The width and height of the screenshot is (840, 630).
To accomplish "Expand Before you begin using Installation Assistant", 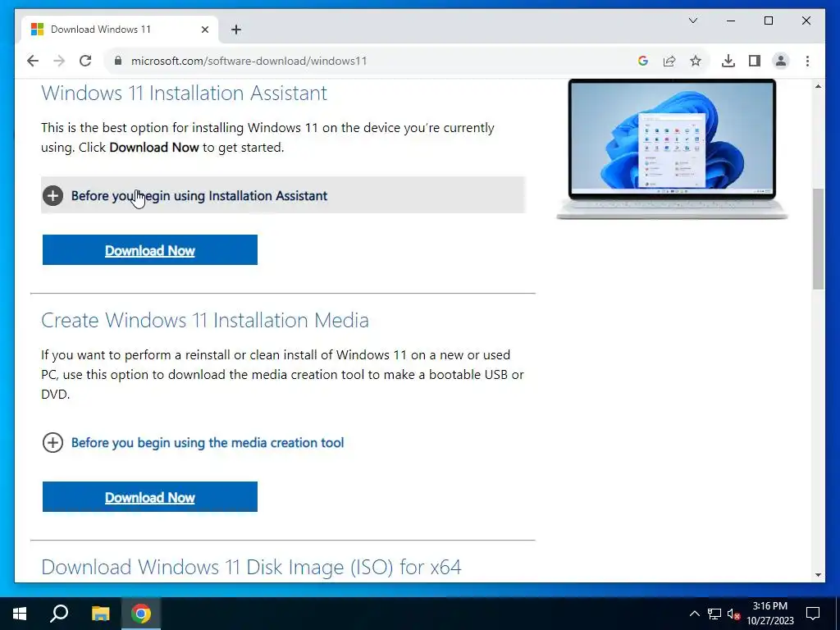I will pos(283,195).
